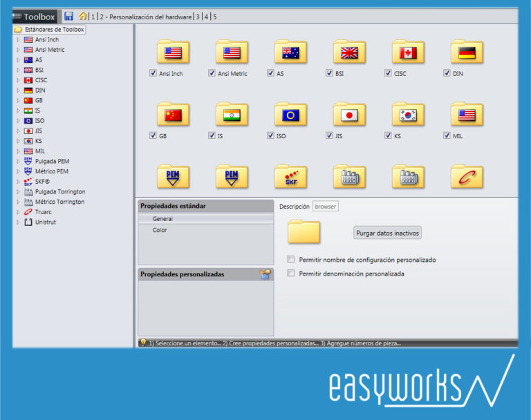Uncheck the BSI standard checkbox
Viewport: 531px width, 420px height.
pyautogui.click(x=329, y=73)
